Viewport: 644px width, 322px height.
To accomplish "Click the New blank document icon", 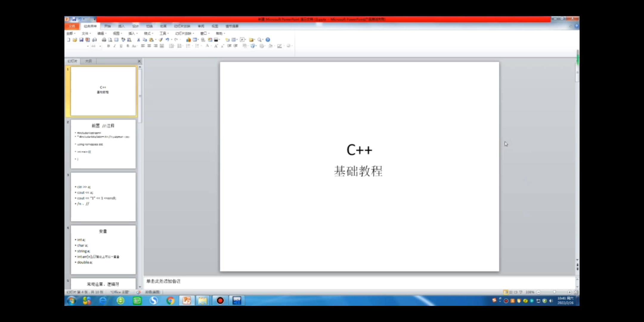I will 68,40.
